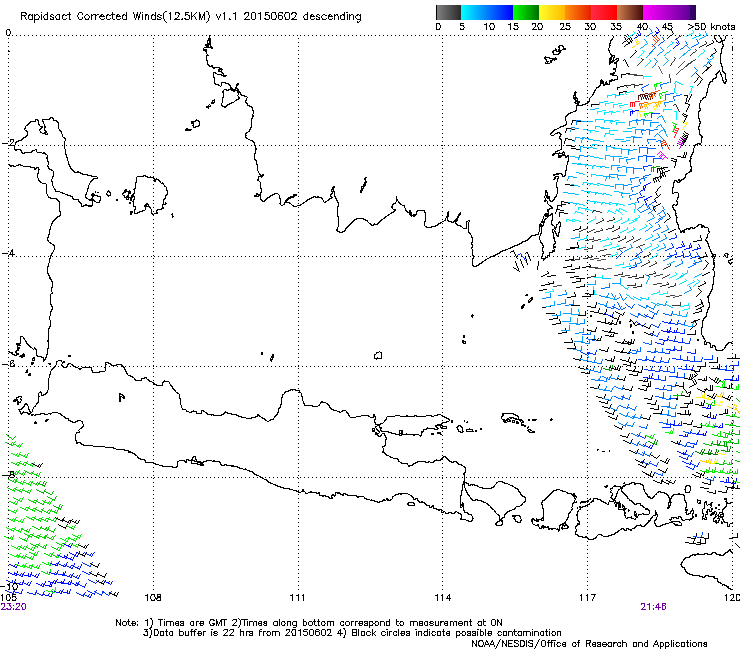740x650 pixels.
Task: Click the latitude label '-2'
Action: point(8,143)
